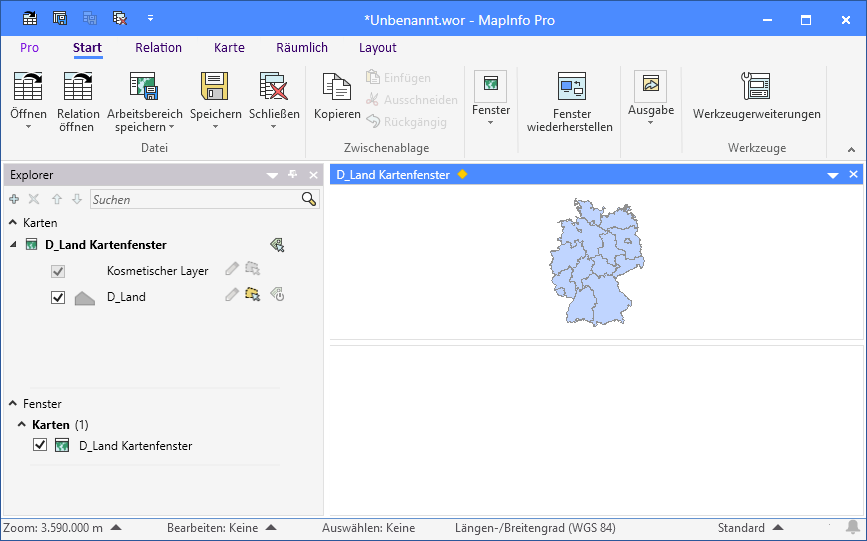
Task: Close the Explorer panel
Action: tap(314, 175)
